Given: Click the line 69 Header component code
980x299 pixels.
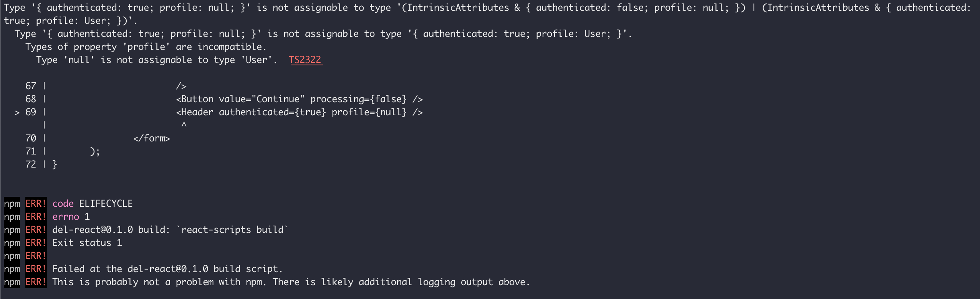Looking at the screenshot, I should coord(300,112).
